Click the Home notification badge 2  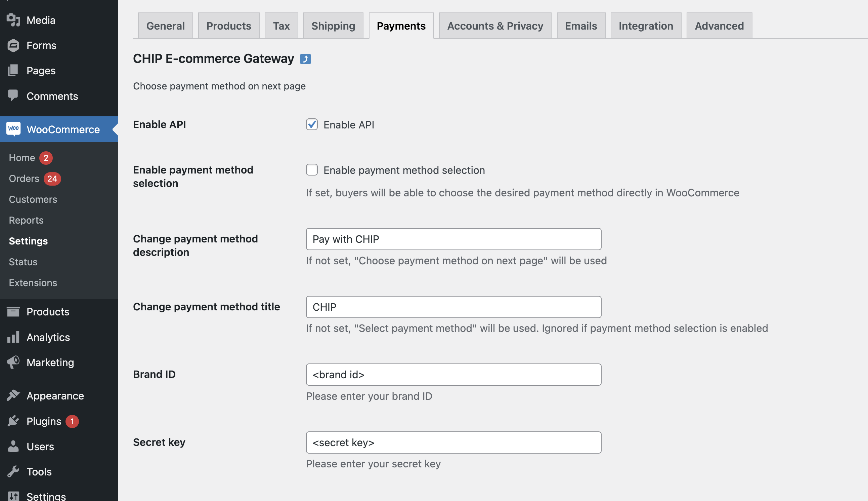point(46,158)
